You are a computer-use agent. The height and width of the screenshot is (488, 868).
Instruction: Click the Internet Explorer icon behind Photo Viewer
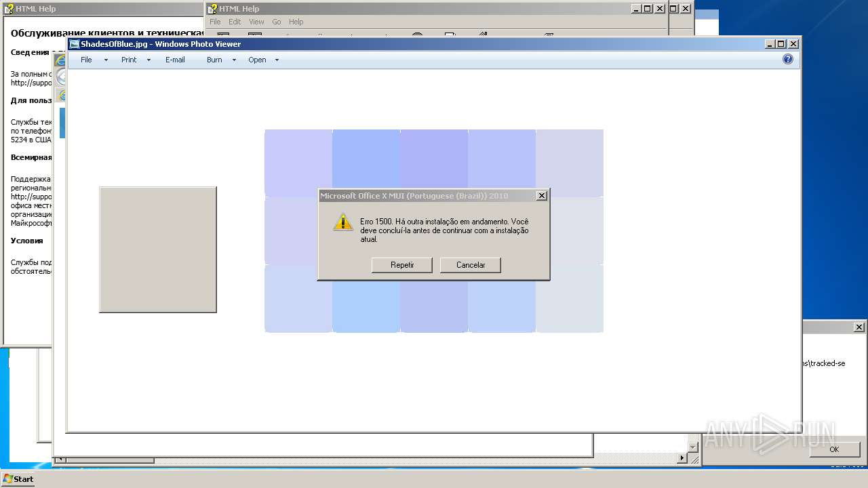[x=60, y=60]
